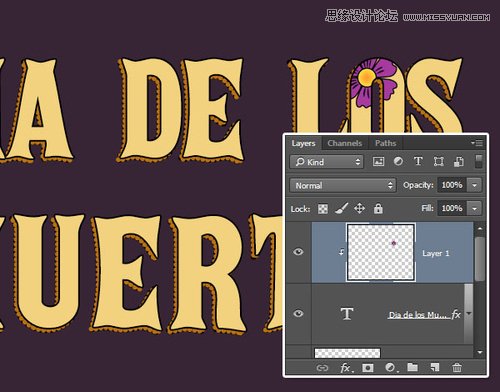Open the Layers panel flyout menu
This screenshot has height=392, width=500.
477,143
